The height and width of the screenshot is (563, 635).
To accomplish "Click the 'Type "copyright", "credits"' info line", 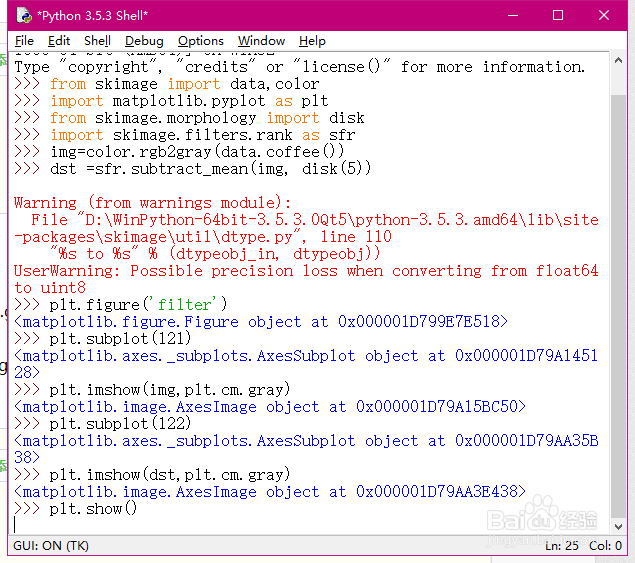I will [x=300, y=67].
